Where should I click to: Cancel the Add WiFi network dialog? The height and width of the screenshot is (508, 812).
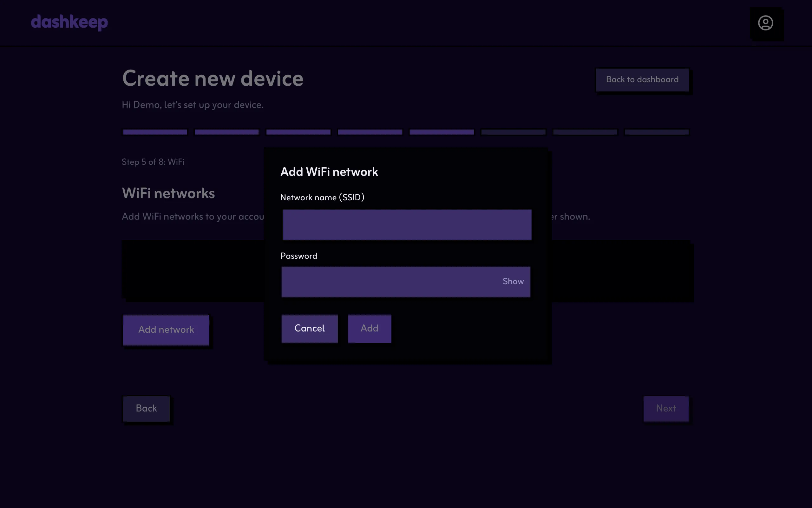(309, 329)
